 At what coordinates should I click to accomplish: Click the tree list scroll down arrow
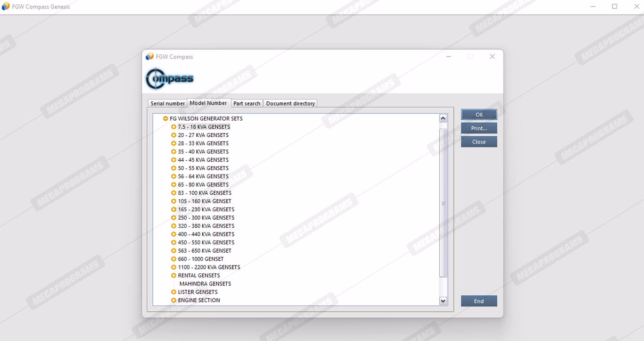click(x=443, y=301)
